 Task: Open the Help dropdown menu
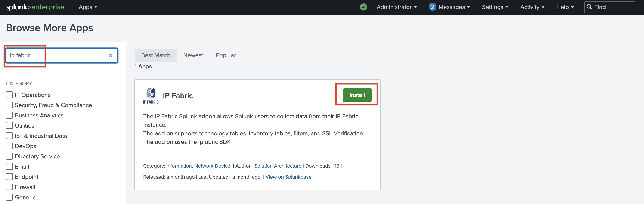click(x=565, y=7)
